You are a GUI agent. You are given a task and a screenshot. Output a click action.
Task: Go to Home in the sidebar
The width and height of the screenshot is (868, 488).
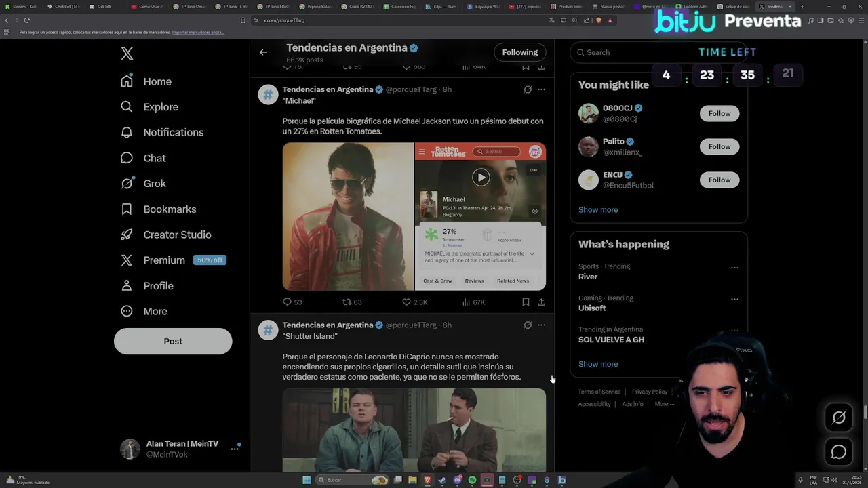pyautogui.click(x=146, y=81)
